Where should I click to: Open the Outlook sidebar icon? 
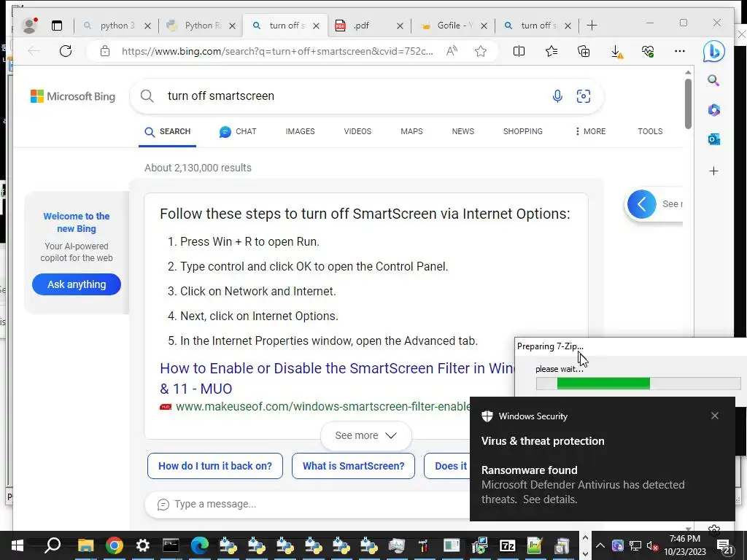[713, 139]
